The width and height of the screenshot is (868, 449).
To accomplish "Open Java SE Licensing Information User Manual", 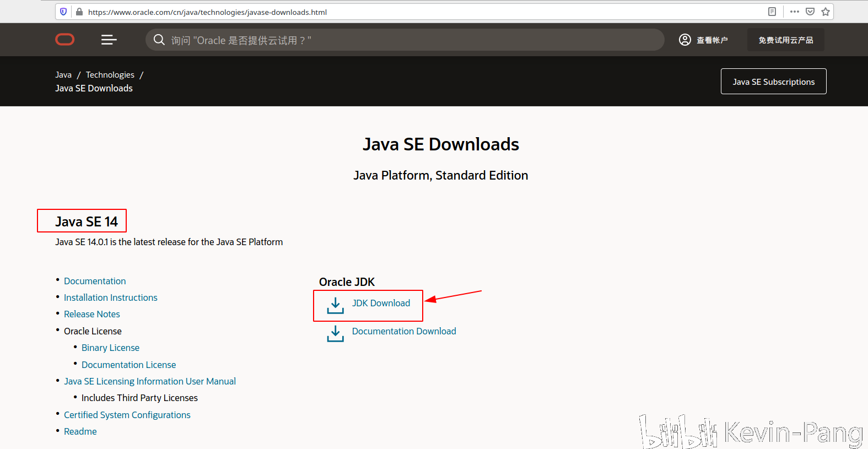I will [150, 381].
